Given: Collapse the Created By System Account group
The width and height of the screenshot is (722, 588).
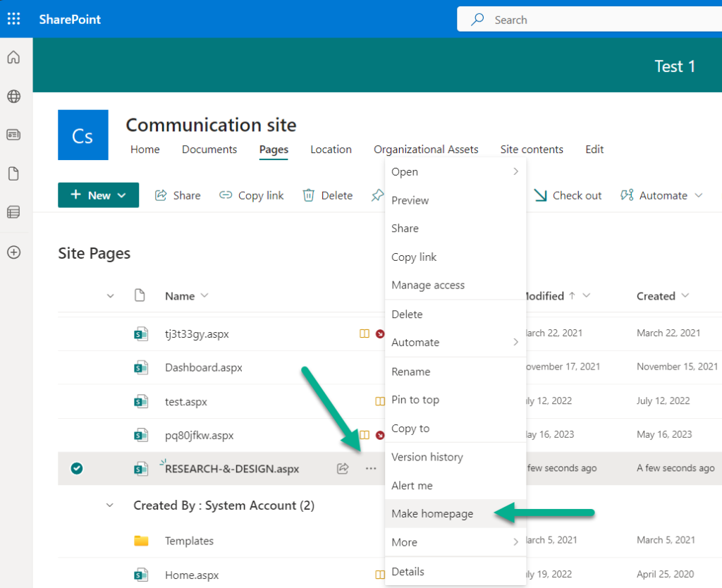Looking at the screenshot, I should [x=110, y=505].
